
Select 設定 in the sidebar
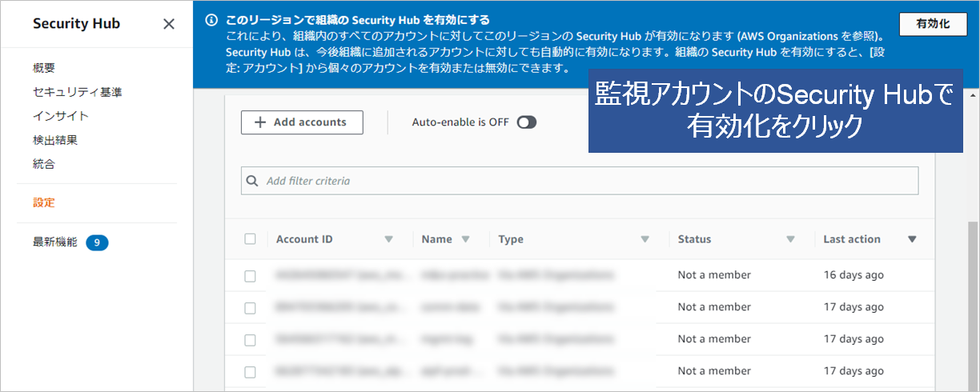(x=44, y=202)
